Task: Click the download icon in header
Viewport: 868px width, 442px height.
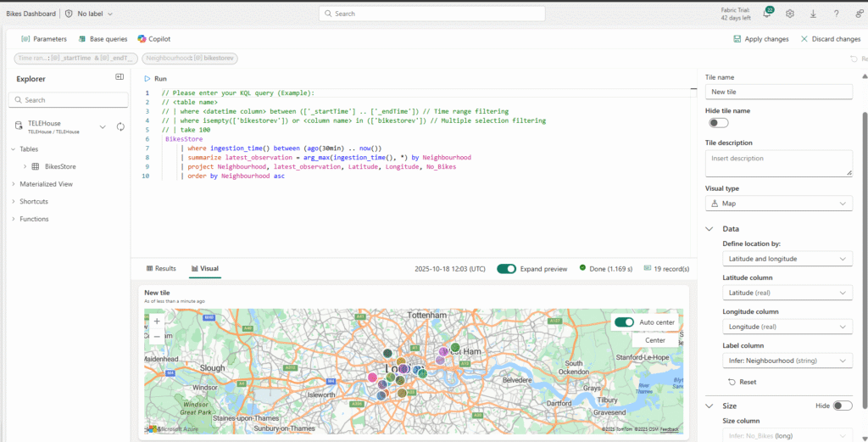Action: (814, 14)
